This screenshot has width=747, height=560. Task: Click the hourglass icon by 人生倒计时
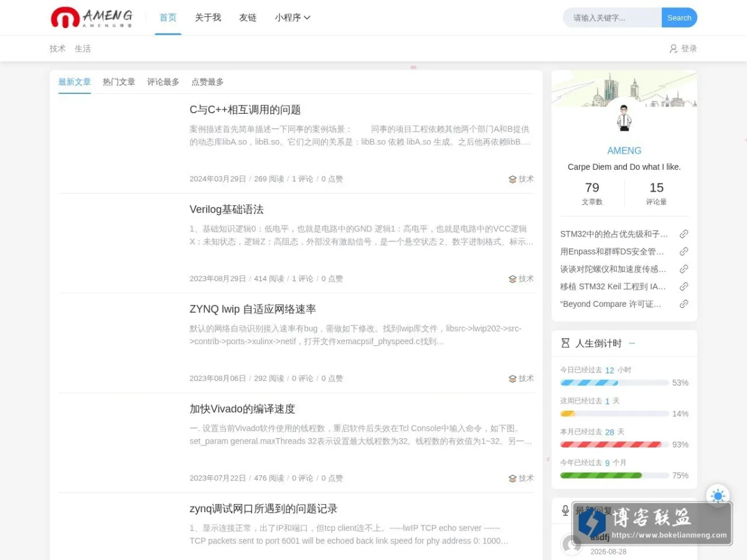click(x=565, y=343)
